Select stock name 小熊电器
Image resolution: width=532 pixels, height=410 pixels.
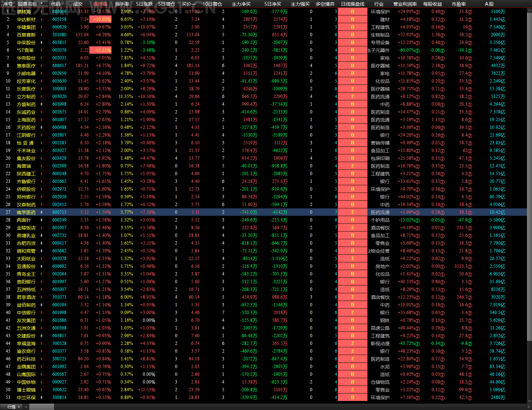tap(26, 73)
